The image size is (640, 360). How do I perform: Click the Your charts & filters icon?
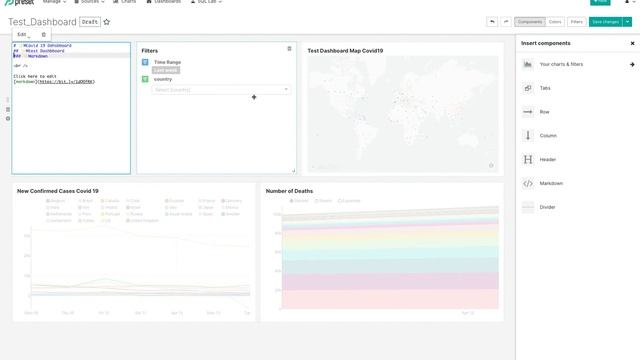(528, 64)
